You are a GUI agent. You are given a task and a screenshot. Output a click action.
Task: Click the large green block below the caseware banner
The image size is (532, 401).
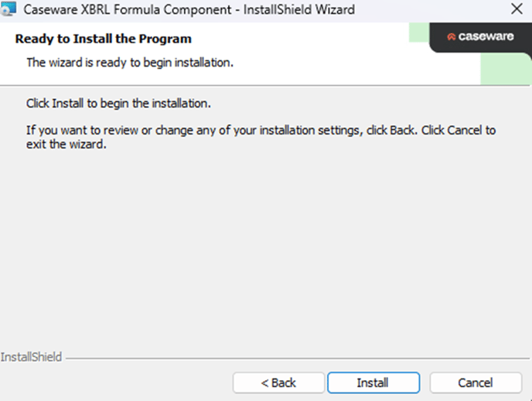pyautogui.click(x=506, y=69)
